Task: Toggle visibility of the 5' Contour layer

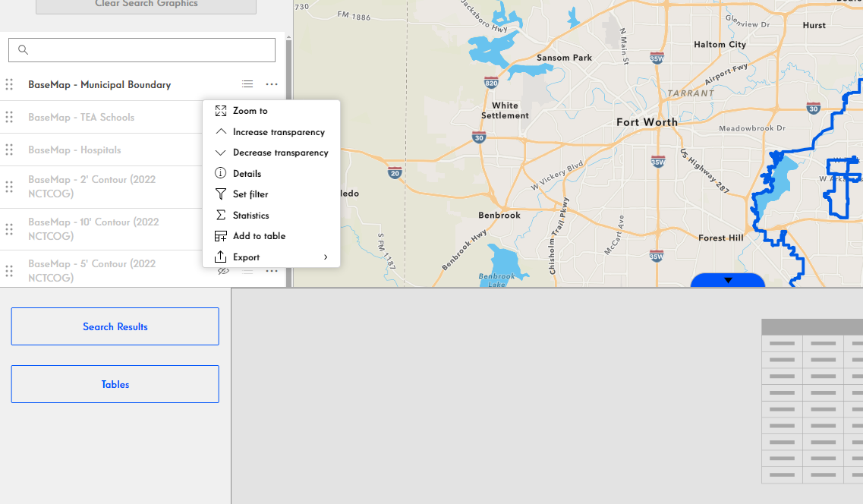Action: (222, 270)
